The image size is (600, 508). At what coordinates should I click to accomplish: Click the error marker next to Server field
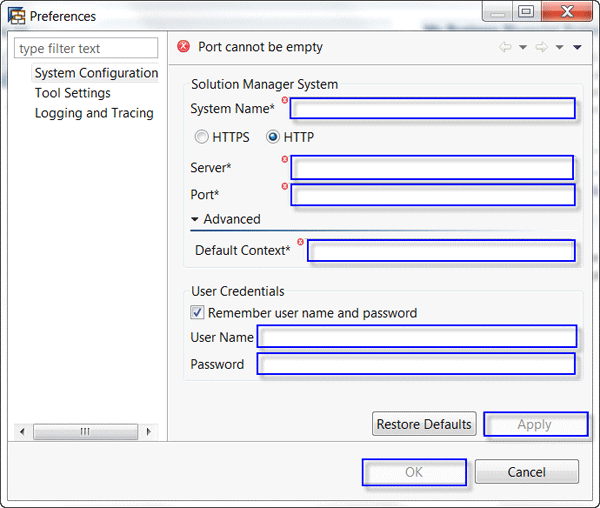285,159
